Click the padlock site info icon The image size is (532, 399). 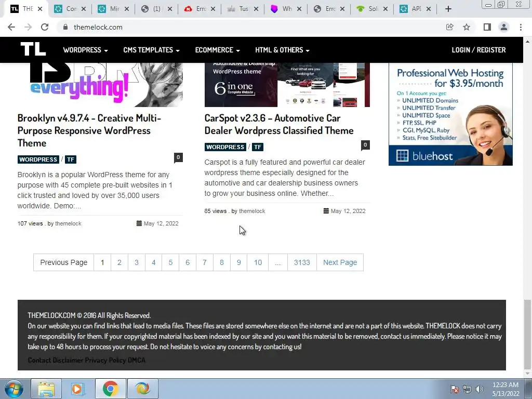[65, 27]
